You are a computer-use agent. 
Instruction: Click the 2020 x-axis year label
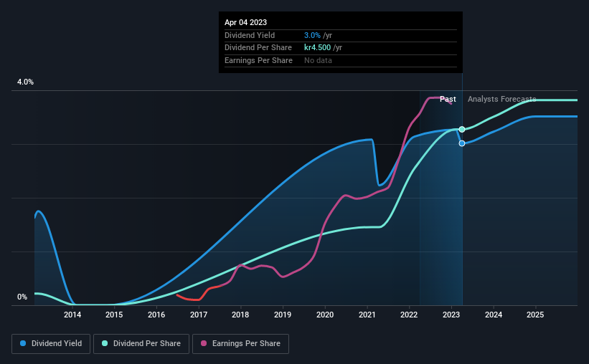[325, 315]
